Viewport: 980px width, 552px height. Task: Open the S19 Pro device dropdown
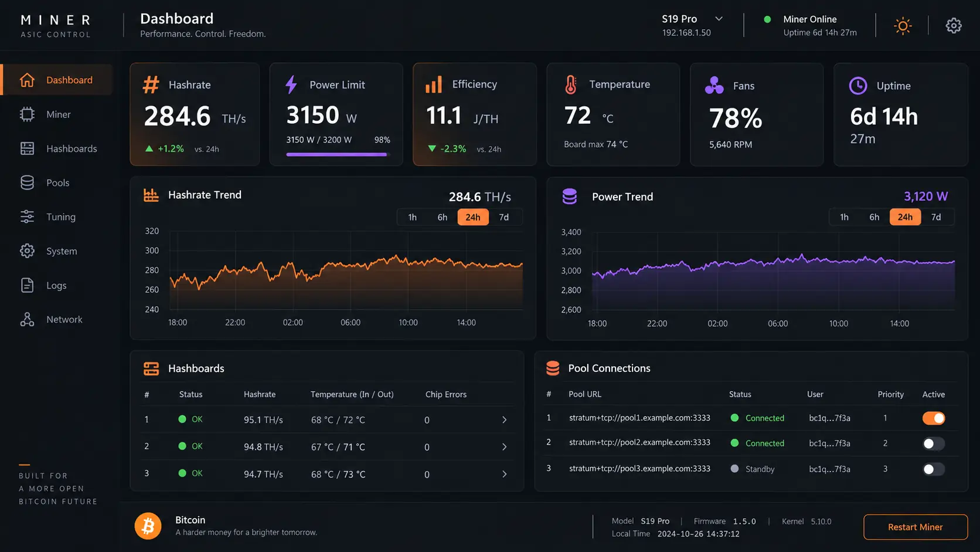click(x=692, y=25)
